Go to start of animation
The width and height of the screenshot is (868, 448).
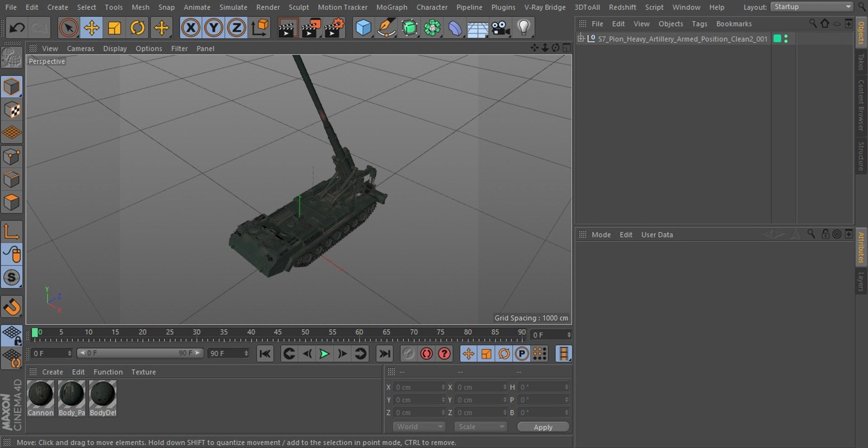click(x=265, y=354)
